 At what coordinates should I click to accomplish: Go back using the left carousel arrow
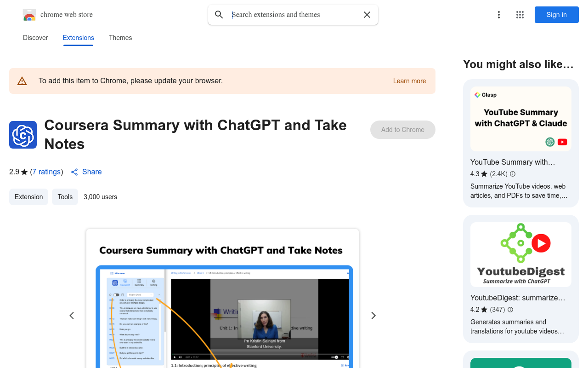click(x=72, y=316)
